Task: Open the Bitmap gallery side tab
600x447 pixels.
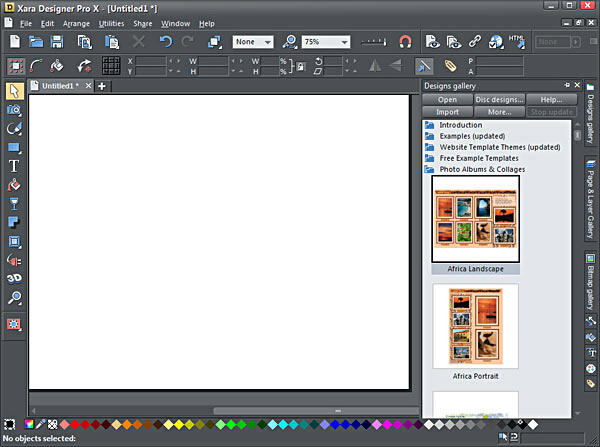Action: coord(590,282)
